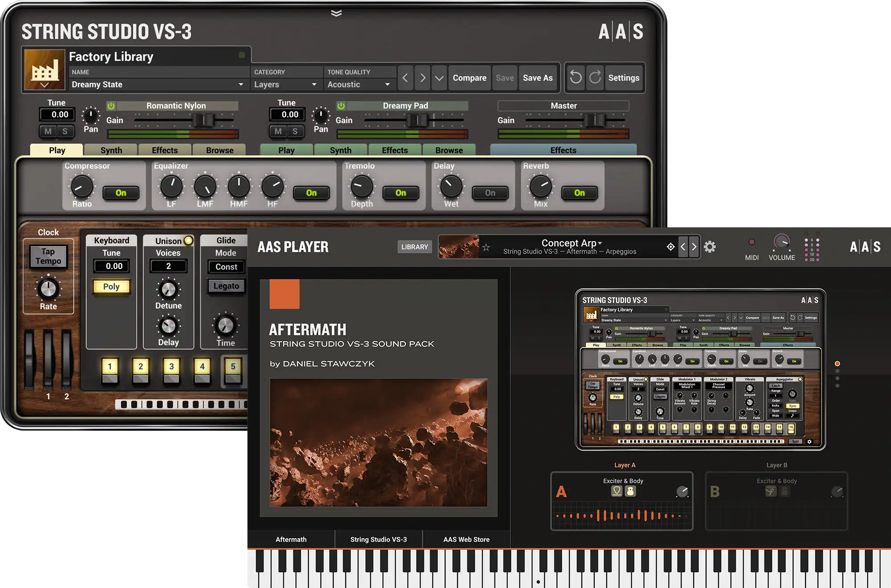Screen dimensions: 891x588
Task: Click the redo arrow beside Settings
Action: [x=595, y=78]
